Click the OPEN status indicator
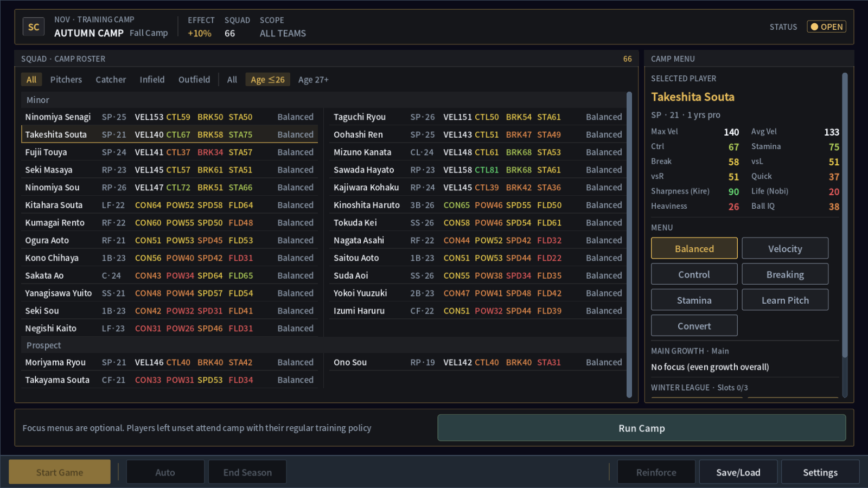Image resolution: width=868 pixels, height=488 pixels. point(826,27)
